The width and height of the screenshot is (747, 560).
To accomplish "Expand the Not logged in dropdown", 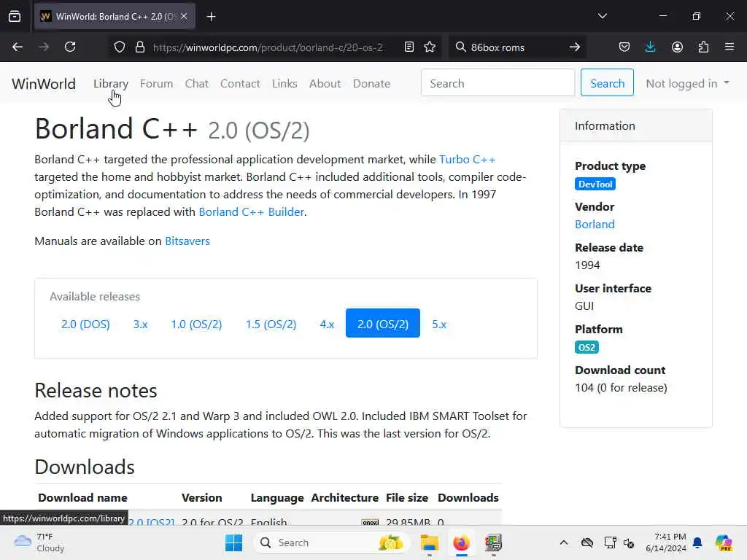I will click(687, 84).
